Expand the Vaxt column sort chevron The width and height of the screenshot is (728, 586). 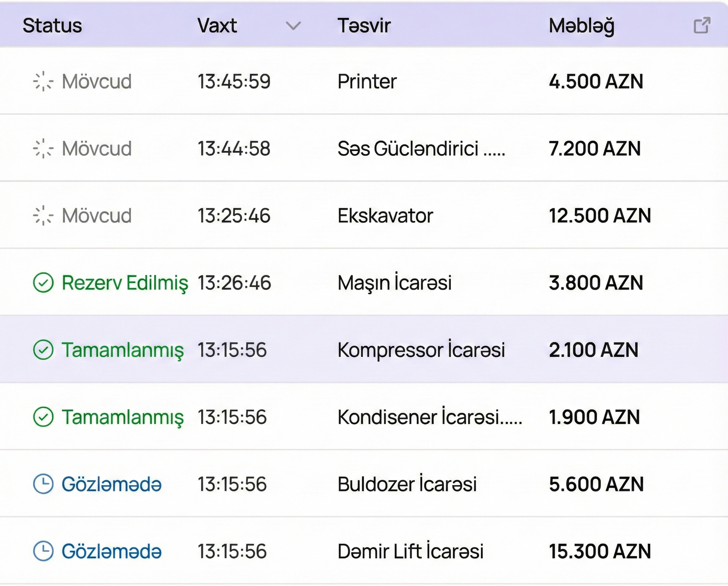[293, 26]
